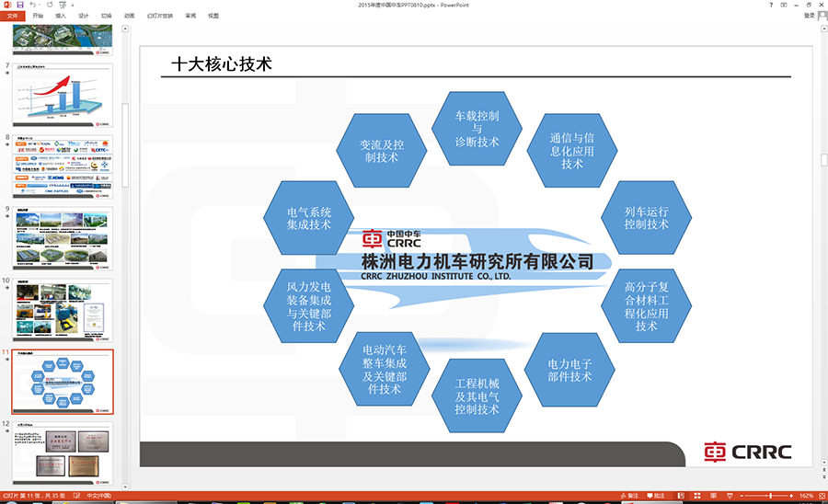The image size is (828, 504).
Task: Click the Redo icon in the title bar
Action: [x=50, y=5]
